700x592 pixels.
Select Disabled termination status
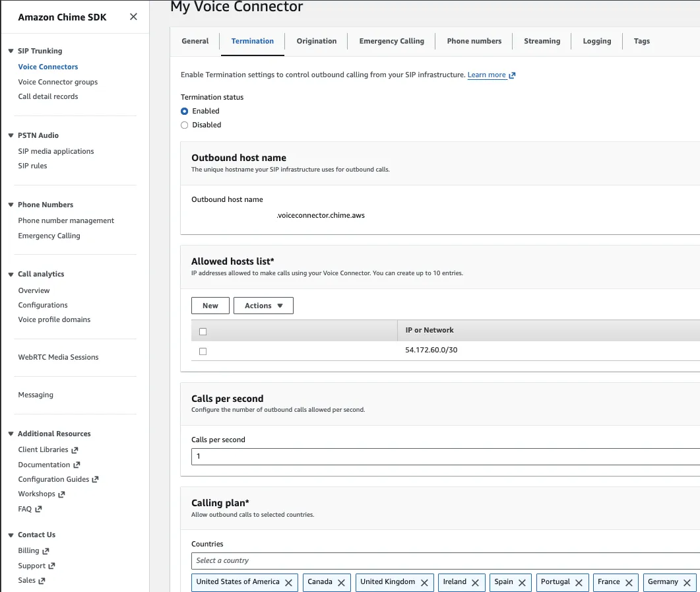click(184, 125)
